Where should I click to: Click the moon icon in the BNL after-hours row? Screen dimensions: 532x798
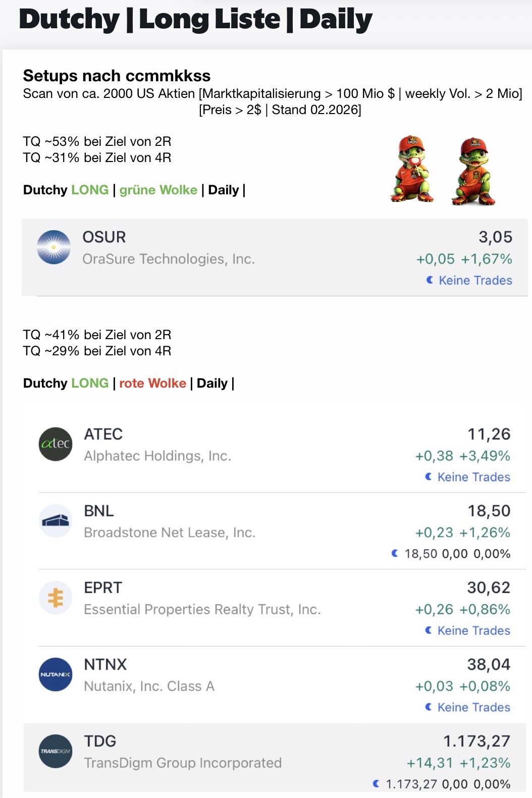395,554
